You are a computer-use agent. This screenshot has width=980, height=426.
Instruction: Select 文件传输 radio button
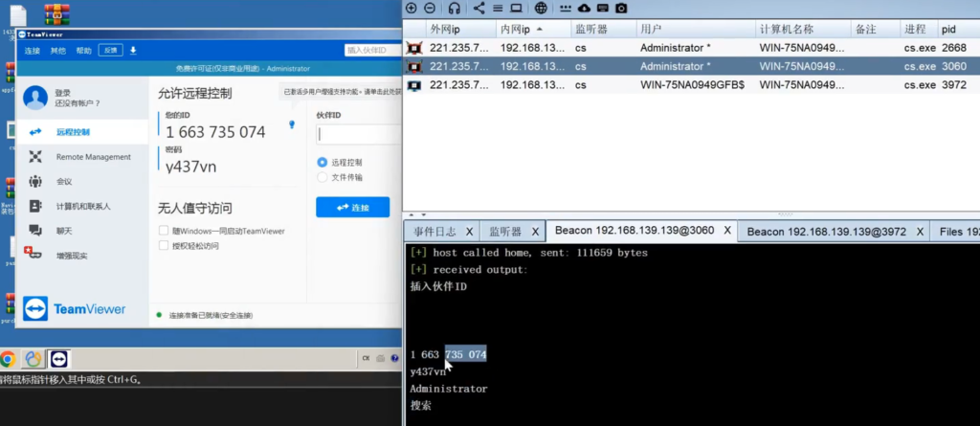point(322,177)
